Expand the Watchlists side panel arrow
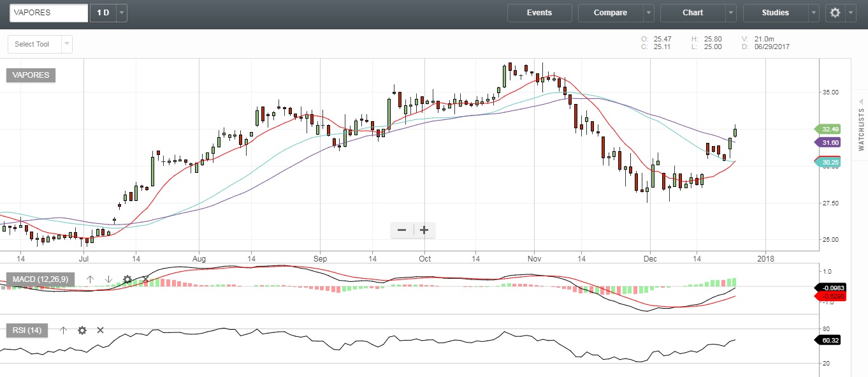 (861, 101)
